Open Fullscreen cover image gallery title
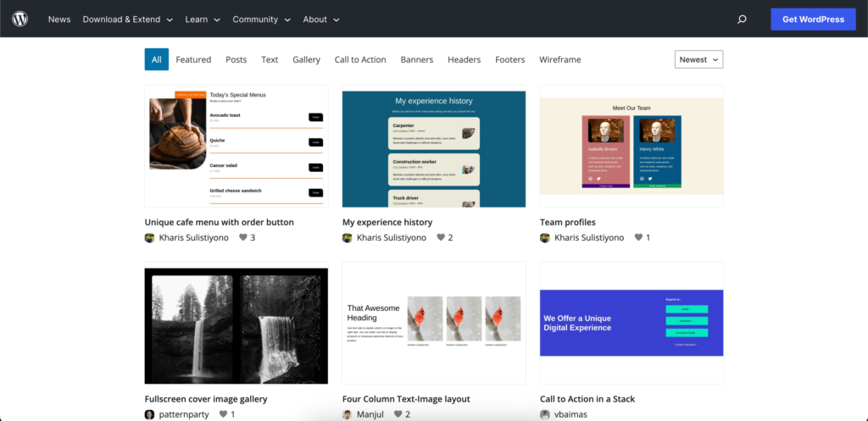Viewport: 868px width, 421px height. [x=206, y=399]
